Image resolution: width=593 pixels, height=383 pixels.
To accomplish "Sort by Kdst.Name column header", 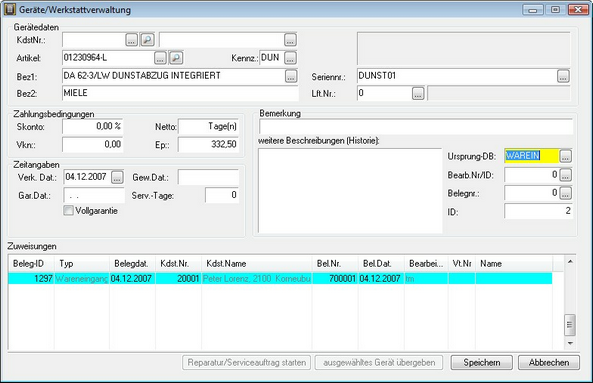I will click(x=257, y=264).
